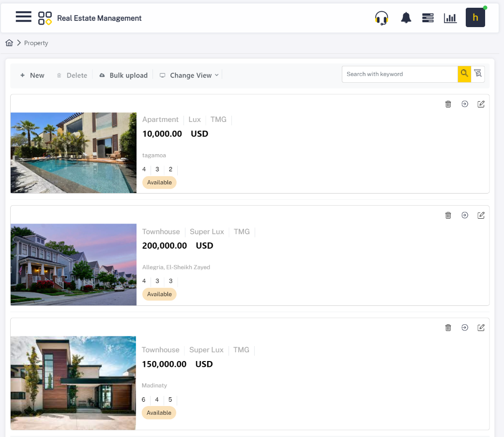Open the notifications bell
Screen dimensions: 504x437
pyautogui.click(x=406, y=18)
